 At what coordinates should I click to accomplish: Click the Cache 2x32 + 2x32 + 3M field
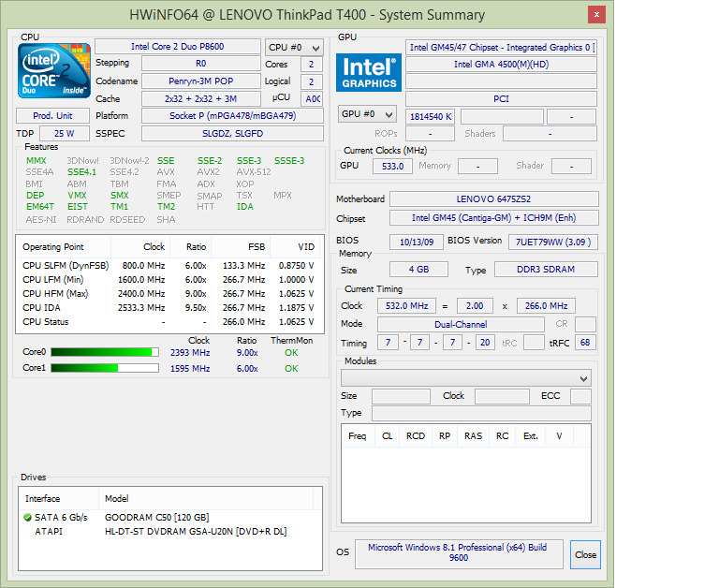201,98
